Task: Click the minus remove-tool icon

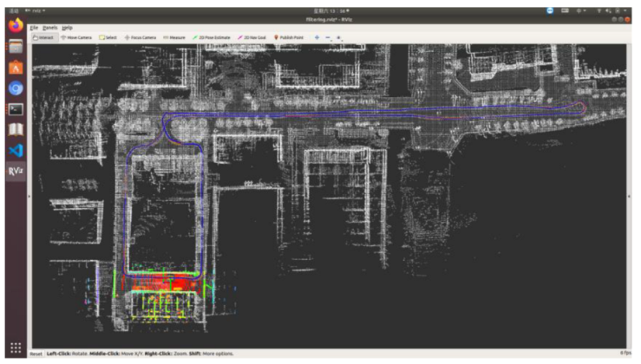Action: [328, 38]
